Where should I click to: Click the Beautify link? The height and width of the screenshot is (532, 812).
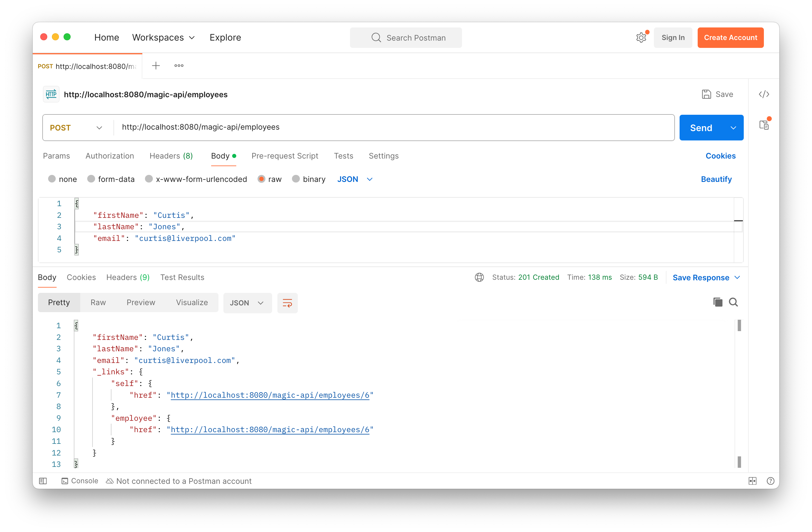pos(716,179)
